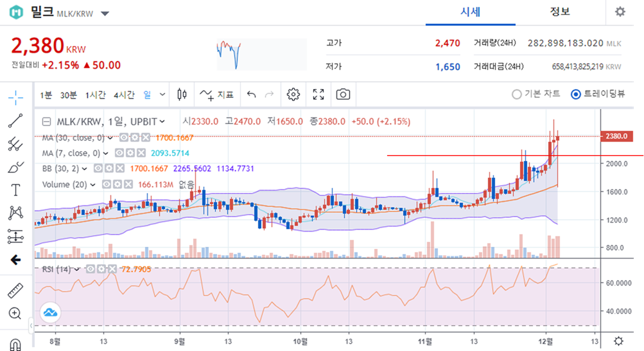The image size is (644, 351).
Task: Select the 트레이딩뷰 radio button
Action: click(x=576, y=94)
